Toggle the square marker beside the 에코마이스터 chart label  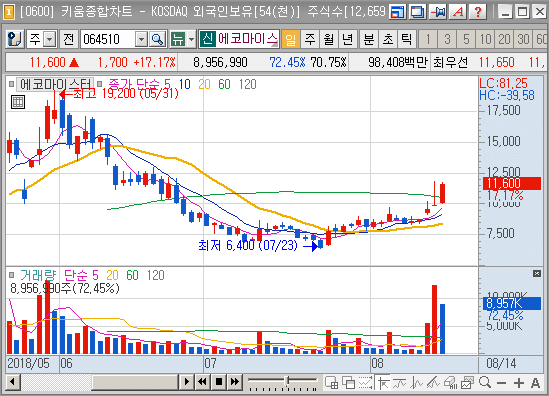click(x=12, y=84)
